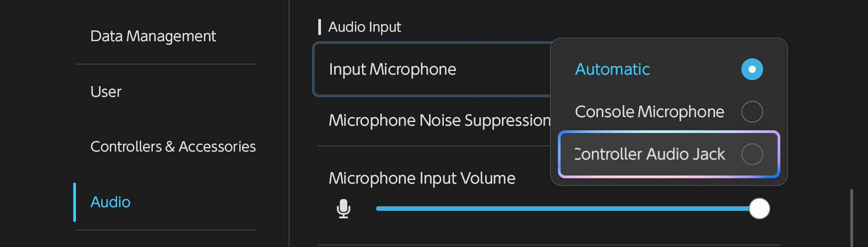Click the white marker beside Audio Input heading
868x247 pixels.
319,27
